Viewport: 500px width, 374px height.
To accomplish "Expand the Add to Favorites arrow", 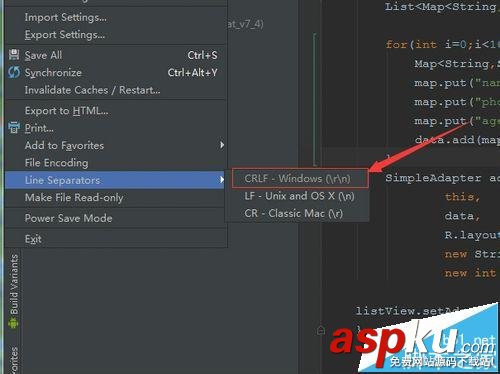I will click(222, 145).
